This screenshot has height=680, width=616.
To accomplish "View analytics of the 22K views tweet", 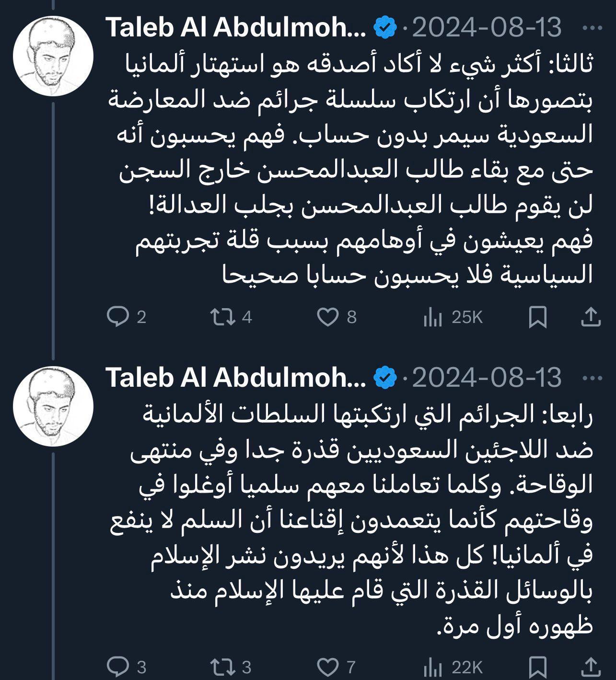I will coord(432,667).
